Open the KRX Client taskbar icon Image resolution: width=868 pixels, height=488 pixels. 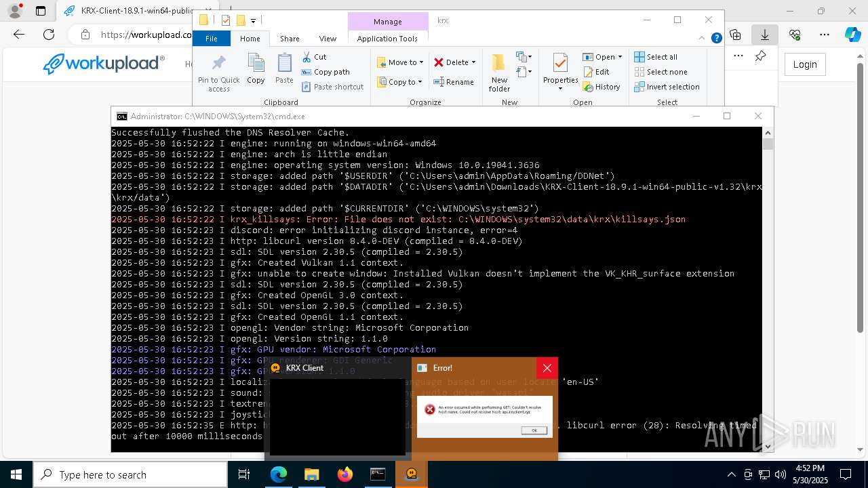pos(411,474)
